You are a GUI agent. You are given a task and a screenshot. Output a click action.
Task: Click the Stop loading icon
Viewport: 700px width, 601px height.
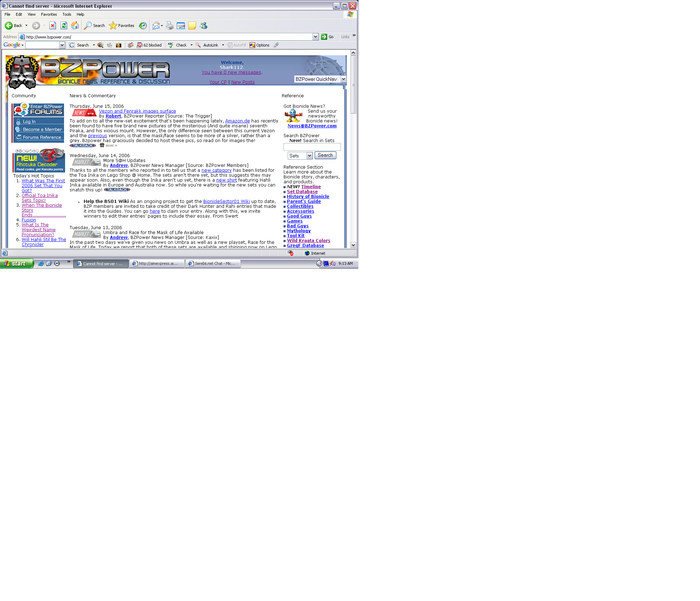click(x=52, y=26)
